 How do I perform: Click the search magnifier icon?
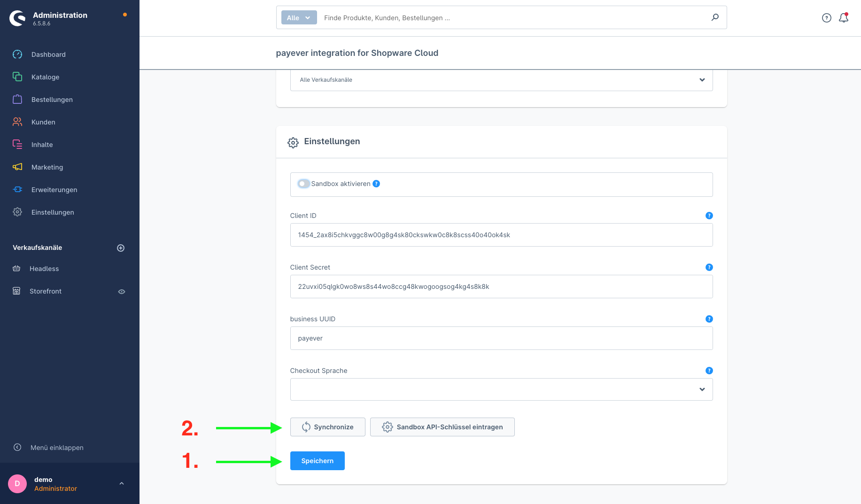[x=715, y=17]
